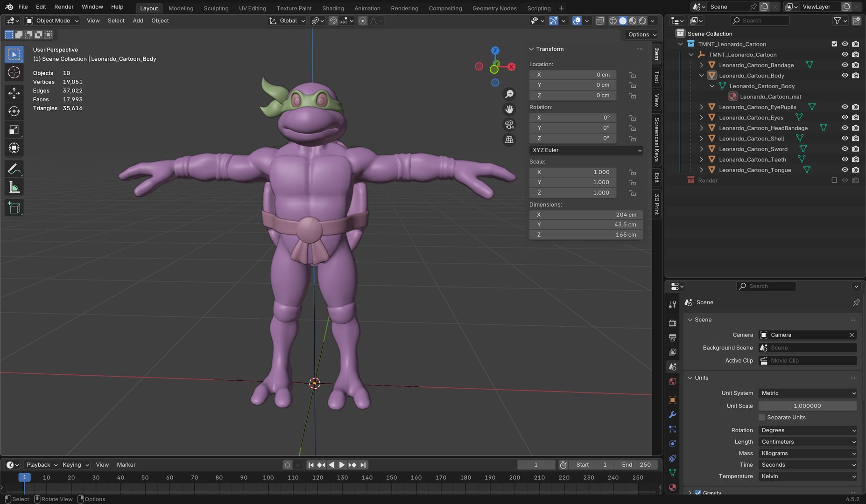Select the Scale tool
The width and height of the screenshot is (866, 504).
pyautogui.click(x=14, y=130)
